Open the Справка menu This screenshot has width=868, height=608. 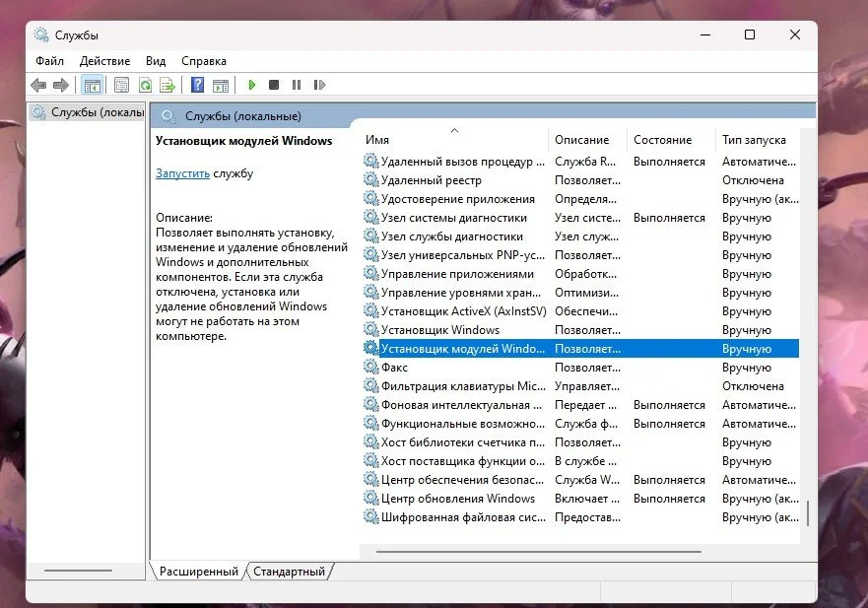point(204,61)
